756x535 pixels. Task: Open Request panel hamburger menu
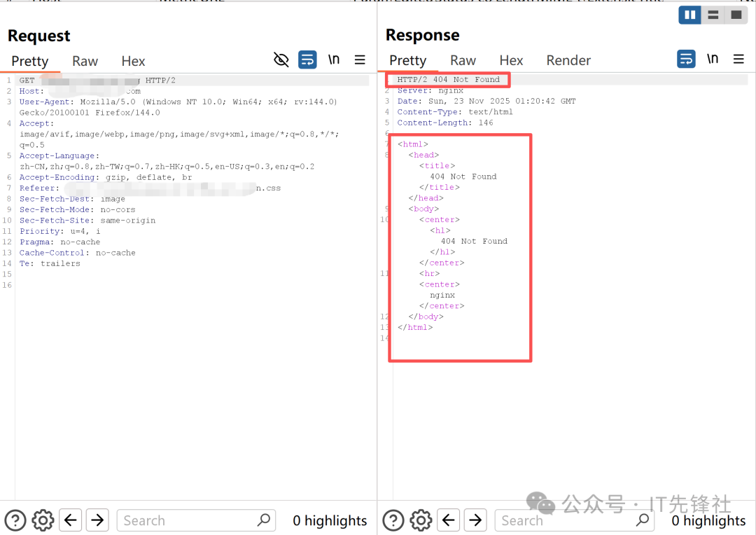point(360,60)
